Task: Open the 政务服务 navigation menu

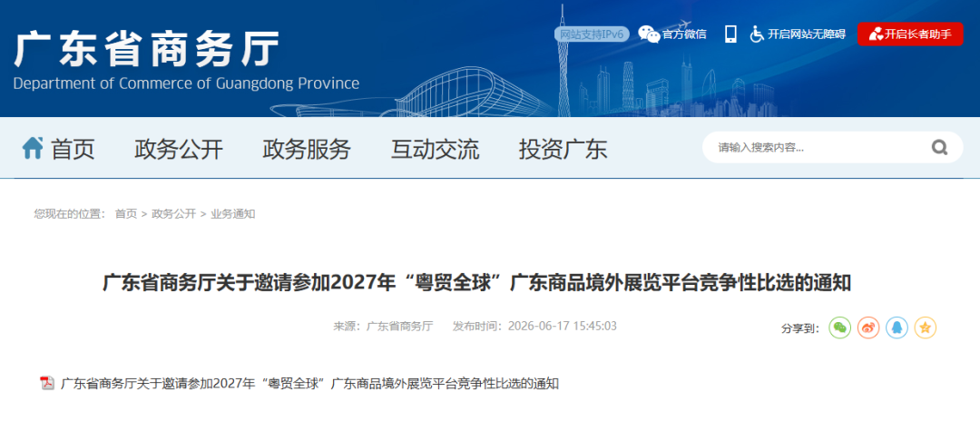Action: coord(307,149)
